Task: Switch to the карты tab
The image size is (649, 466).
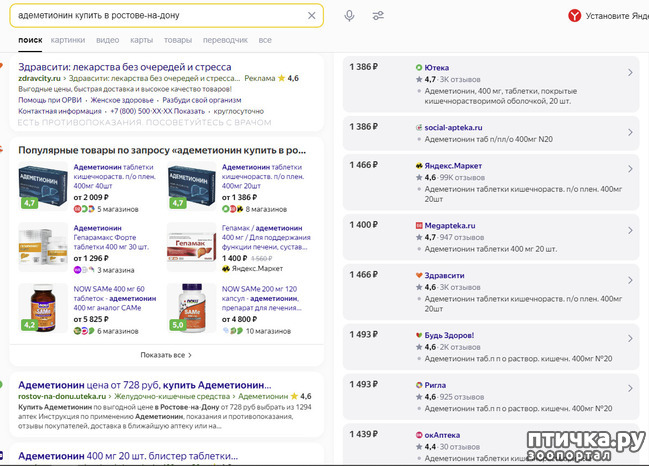Action: [x=142, y=40]
